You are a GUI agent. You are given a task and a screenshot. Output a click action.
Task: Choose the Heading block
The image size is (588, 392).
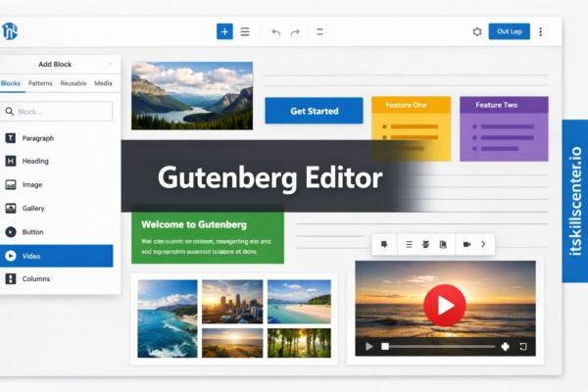pyautogui.click(x=35, y=162)
